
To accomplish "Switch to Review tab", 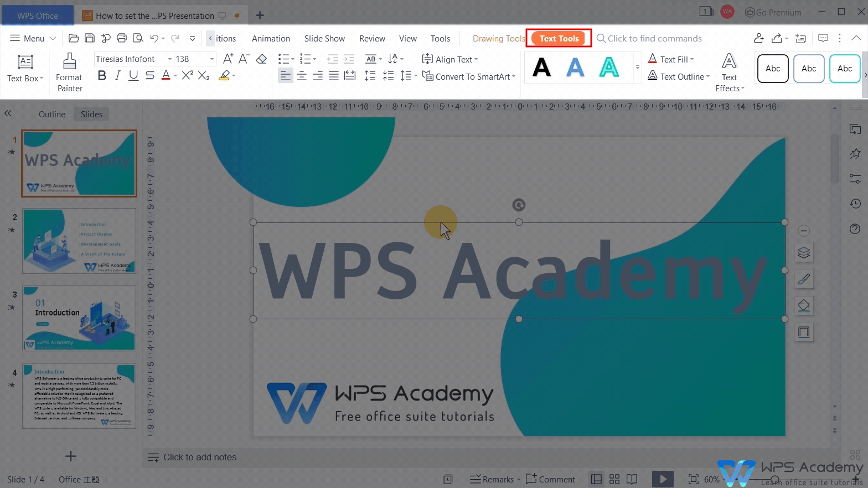I will click(372, 38).
